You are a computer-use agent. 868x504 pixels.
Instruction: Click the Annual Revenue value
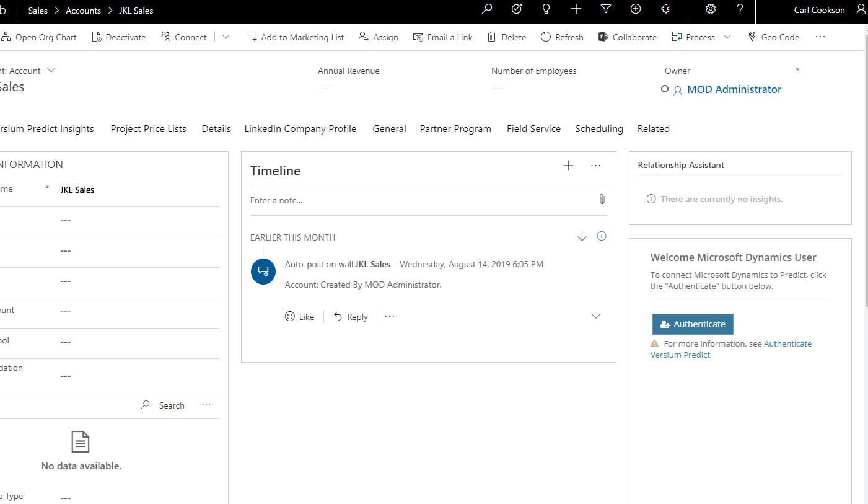(x=323, y=89)
